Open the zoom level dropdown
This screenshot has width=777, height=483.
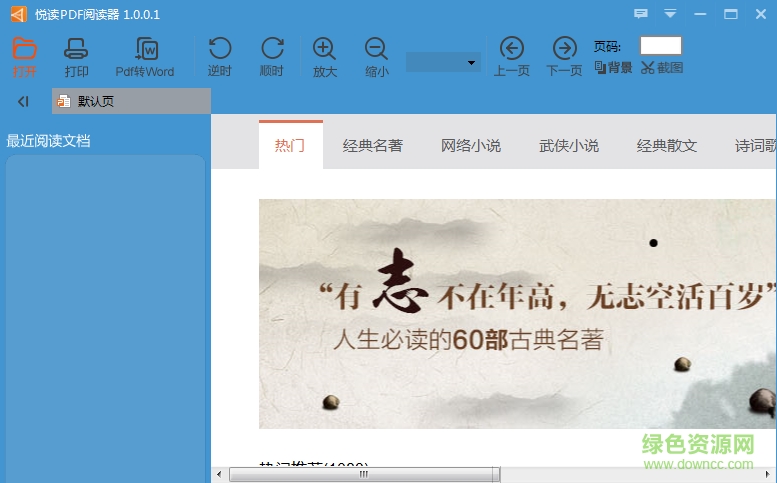(x=472, y=63)
